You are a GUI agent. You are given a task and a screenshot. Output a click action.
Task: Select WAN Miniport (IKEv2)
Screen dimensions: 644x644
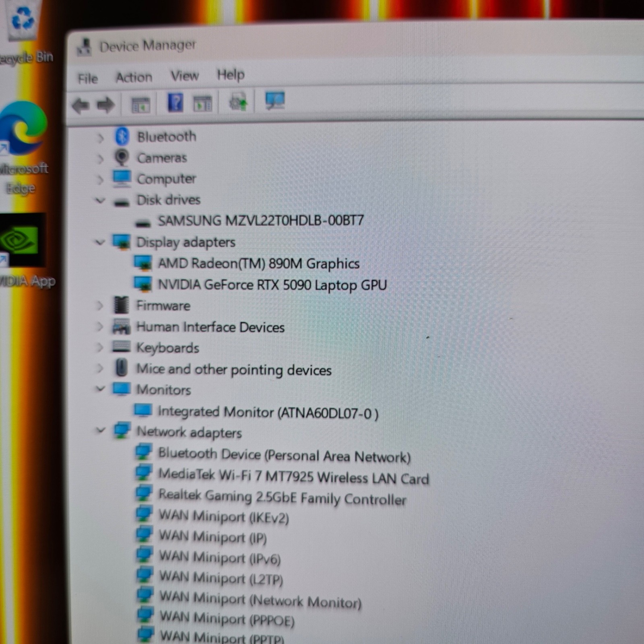[224, 516]
